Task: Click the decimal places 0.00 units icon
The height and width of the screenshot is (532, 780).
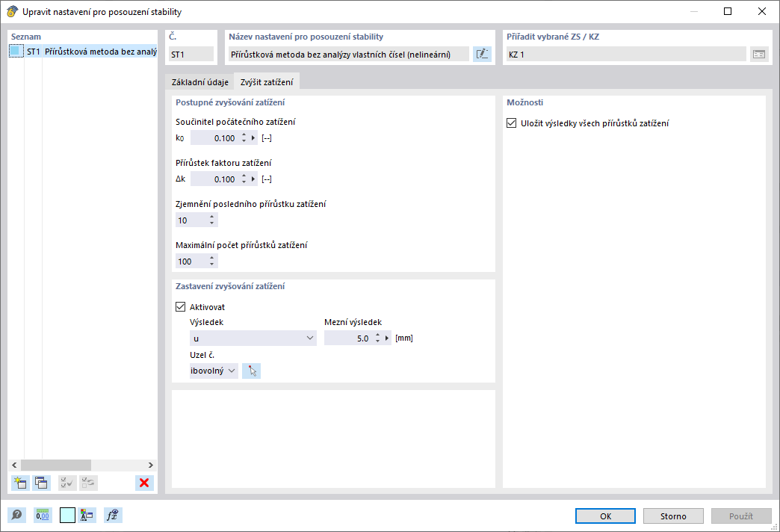Action: (x=43, y=515)
